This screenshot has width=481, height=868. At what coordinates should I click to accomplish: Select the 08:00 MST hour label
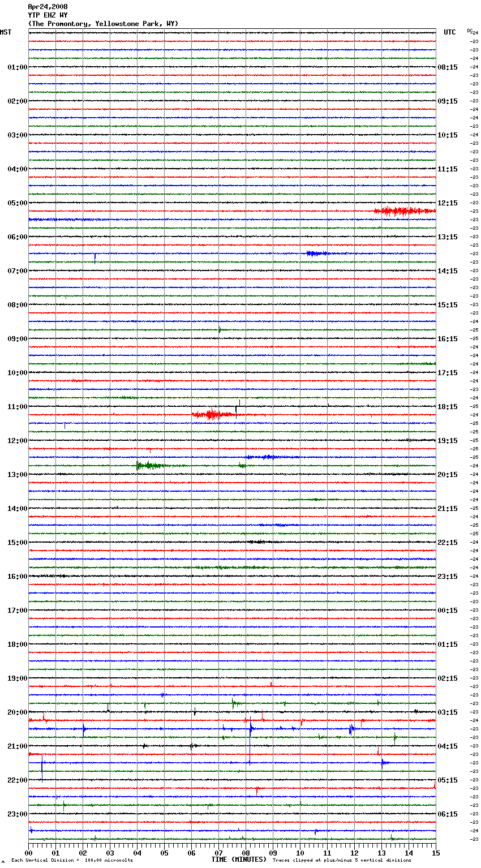[x=17, y=305]
